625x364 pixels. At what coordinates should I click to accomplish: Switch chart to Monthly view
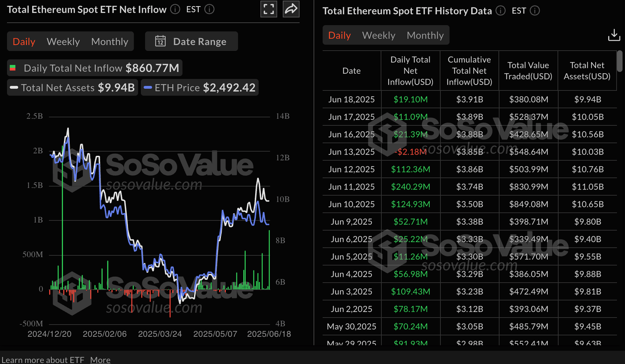pyautogui.click(x=109, y=41)
